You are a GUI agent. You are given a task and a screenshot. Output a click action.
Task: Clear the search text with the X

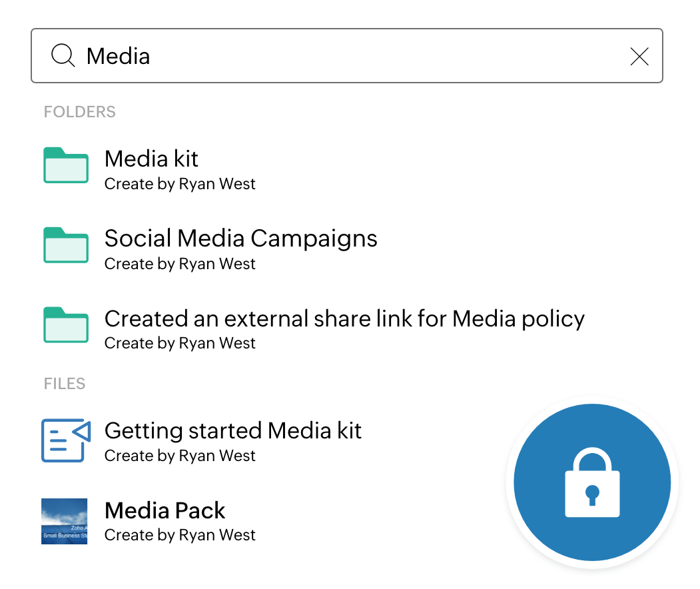(639, 57)
